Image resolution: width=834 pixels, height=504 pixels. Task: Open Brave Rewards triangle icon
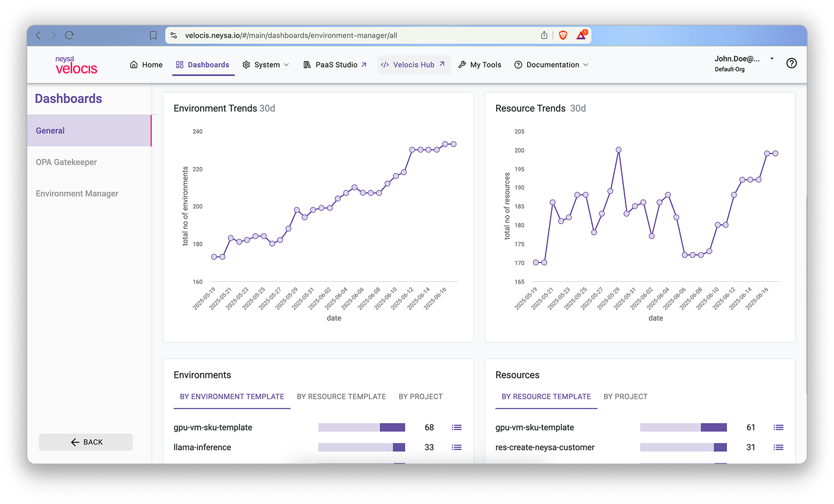point(581,35)
